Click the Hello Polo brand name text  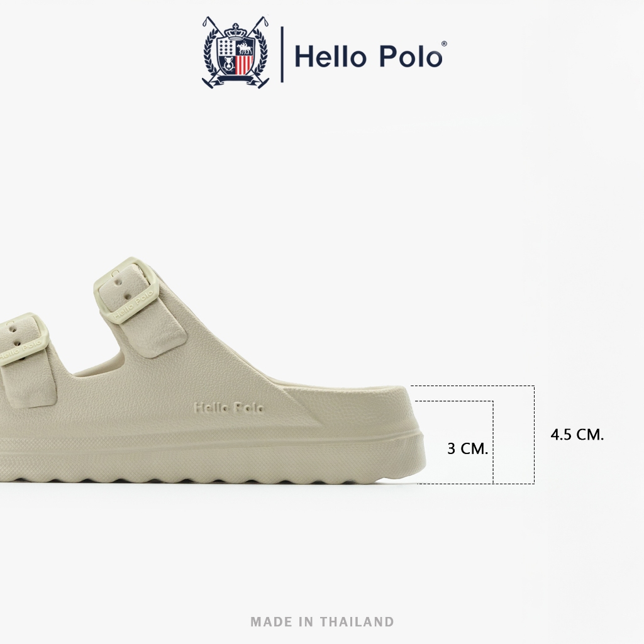369,56
